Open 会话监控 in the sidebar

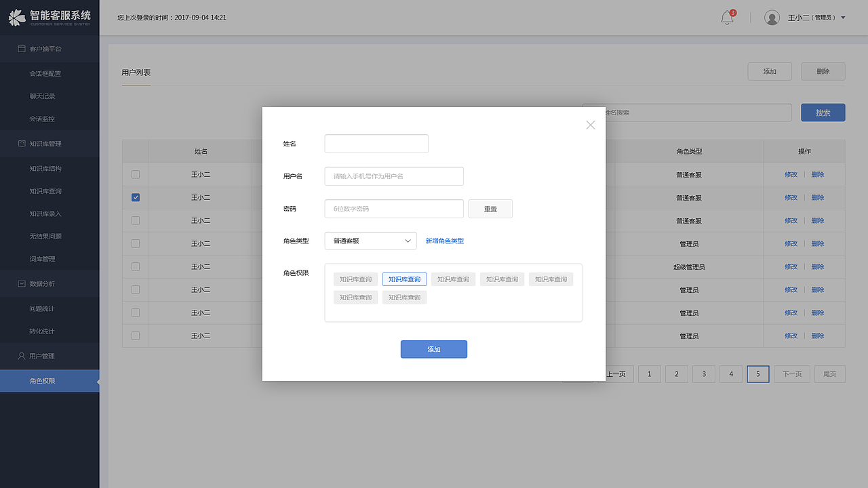(42, 119)
